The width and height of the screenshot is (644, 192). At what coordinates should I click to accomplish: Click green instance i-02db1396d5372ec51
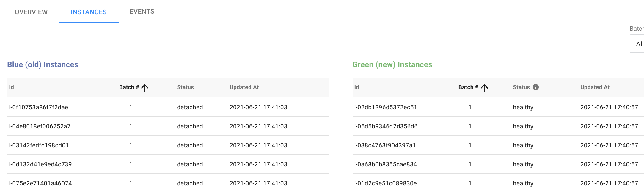click(x=386, y=107)
